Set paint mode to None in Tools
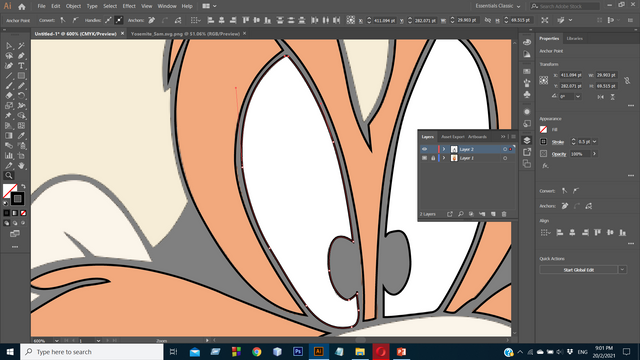 (x=23, y=213)
